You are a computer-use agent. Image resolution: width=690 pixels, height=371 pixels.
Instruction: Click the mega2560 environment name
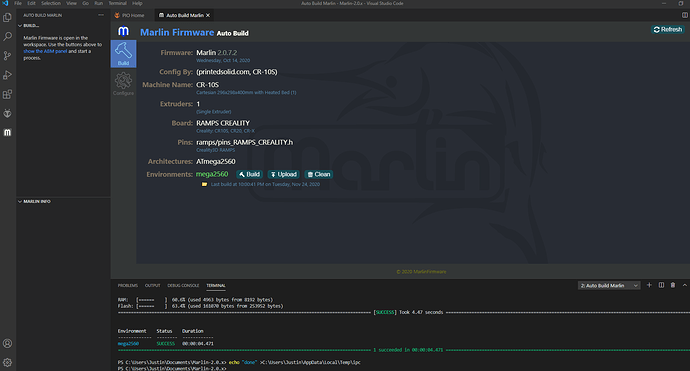212,174
